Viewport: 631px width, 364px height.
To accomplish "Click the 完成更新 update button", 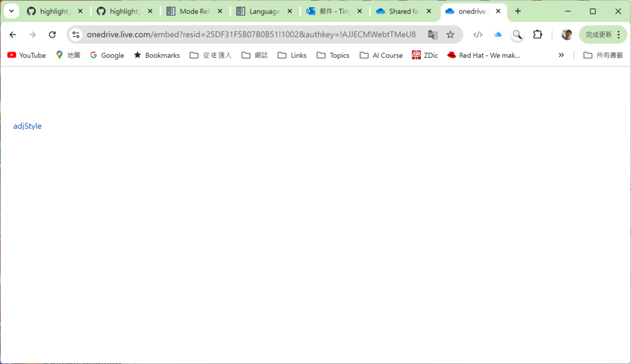I will pos(598,34).
